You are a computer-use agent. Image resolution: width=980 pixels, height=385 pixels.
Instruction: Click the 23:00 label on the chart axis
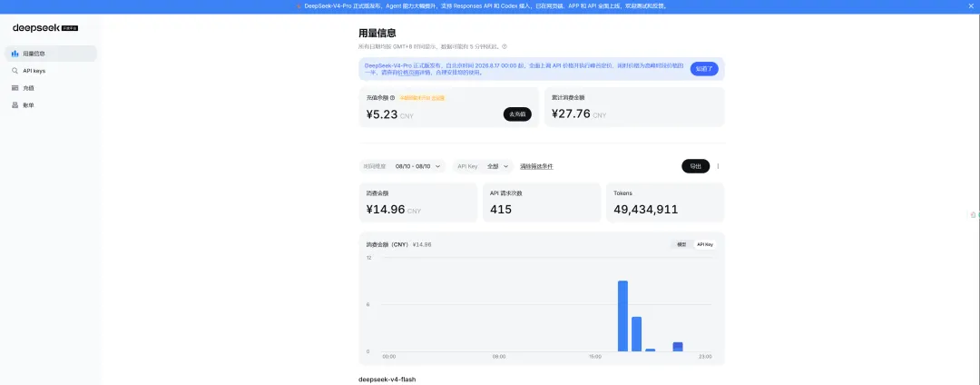click(x=705, y=357)
